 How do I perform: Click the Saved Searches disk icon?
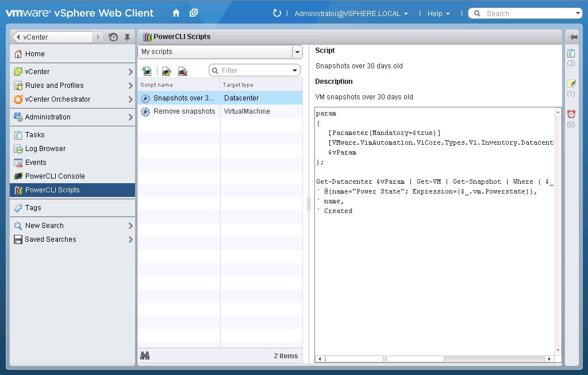point(18,239)
